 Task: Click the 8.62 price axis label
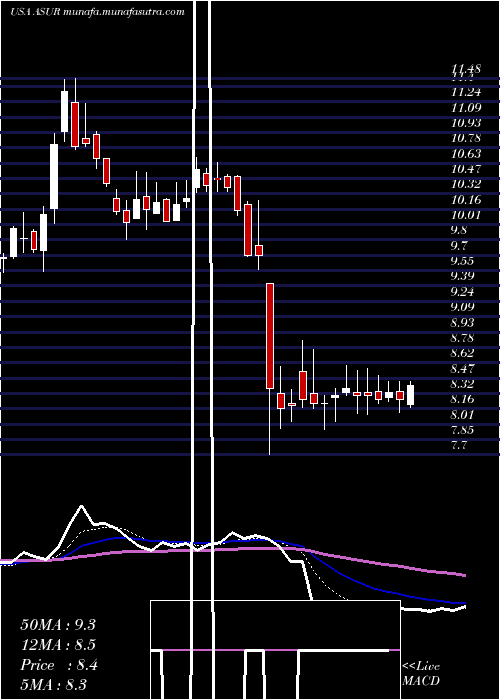tap(462, 353)
